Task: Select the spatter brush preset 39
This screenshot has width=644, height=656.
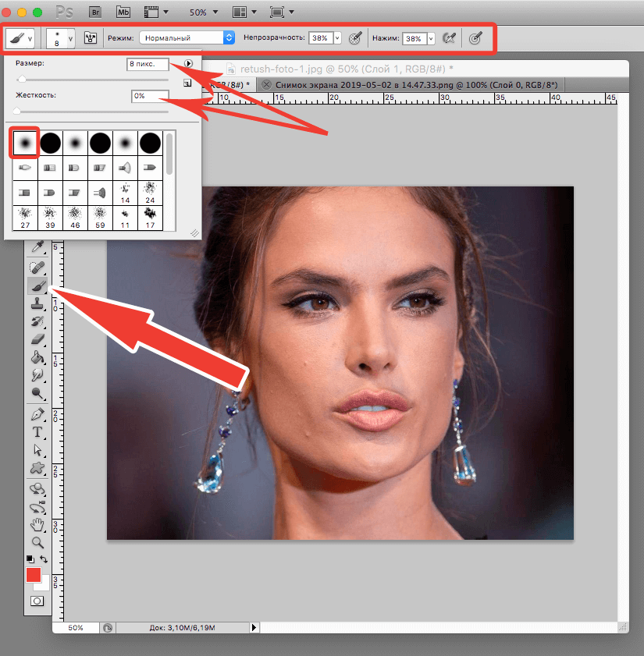Action: (50, 218)
